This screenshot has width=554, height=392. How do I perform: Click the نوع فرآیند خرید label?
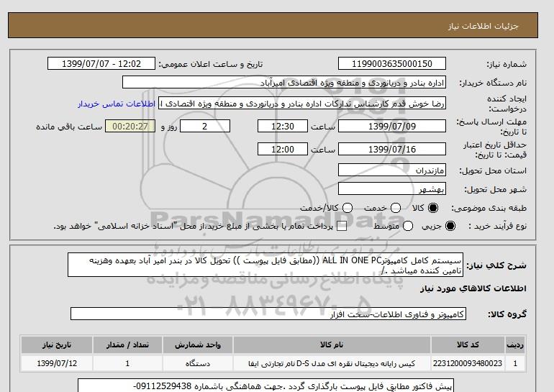[x=497, y=226]
